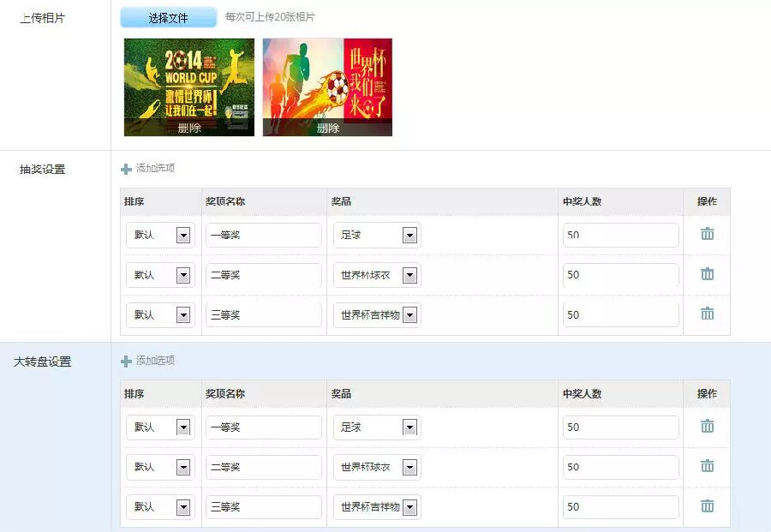Click the 选择文件 upload button
This screenshot has height=532, width=771.
168,18
